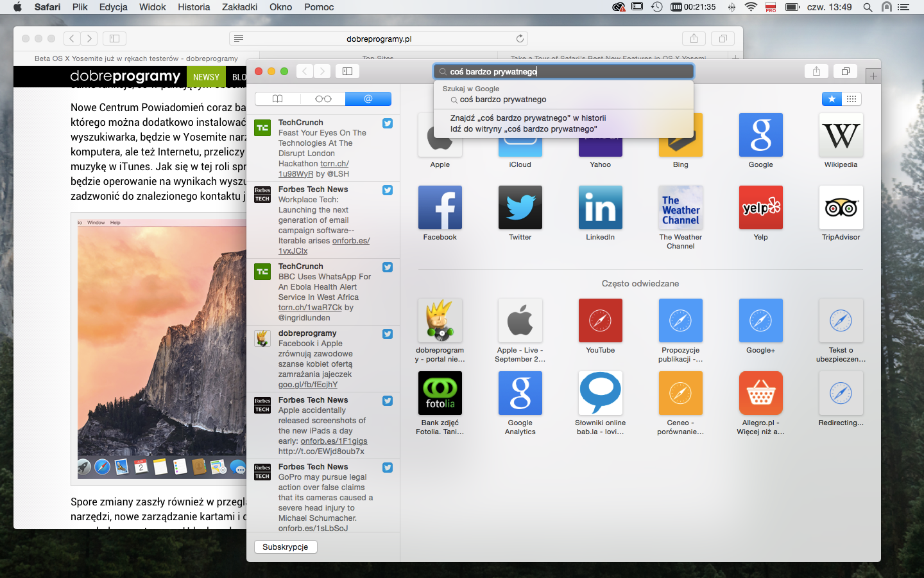Open Reader view in dobreprogramy.pl address bar
Screen dimensions: 924x578
(239, 39)
